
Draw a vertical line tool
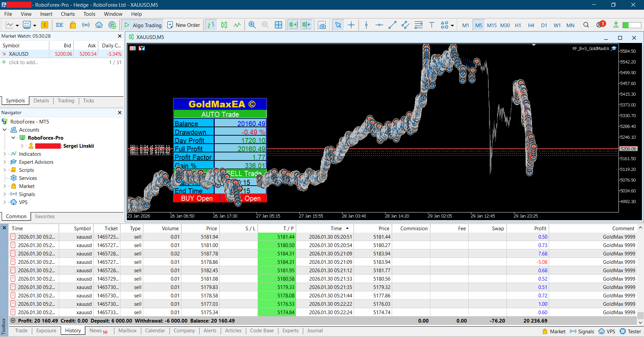pos(366,25)
